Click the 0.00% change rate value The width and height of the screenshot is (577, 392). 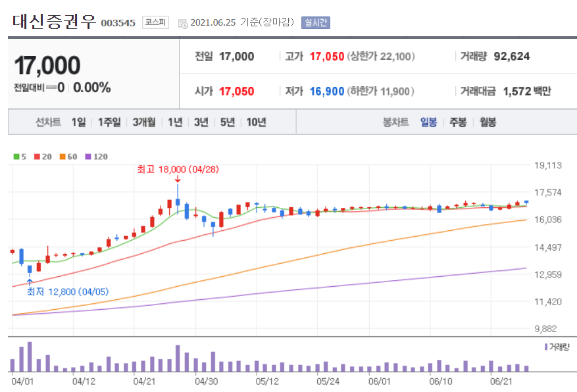pyautogui.click(x=92, y=87)
